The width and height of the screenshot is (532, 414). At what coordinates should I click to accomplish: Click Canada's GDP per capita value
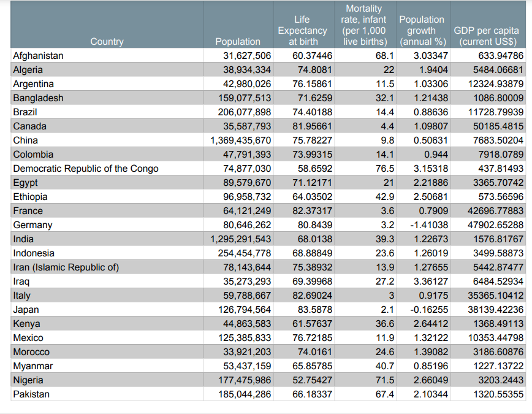[x=498, y=126]
